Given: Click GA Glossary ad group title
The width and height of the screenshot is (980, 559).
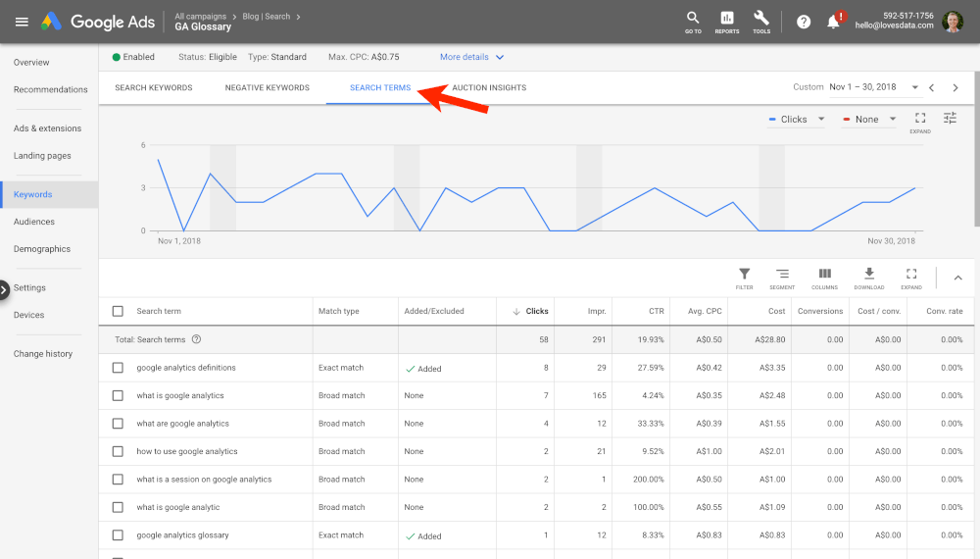Looking at the screenshot, I should click(x=203, y=26).
